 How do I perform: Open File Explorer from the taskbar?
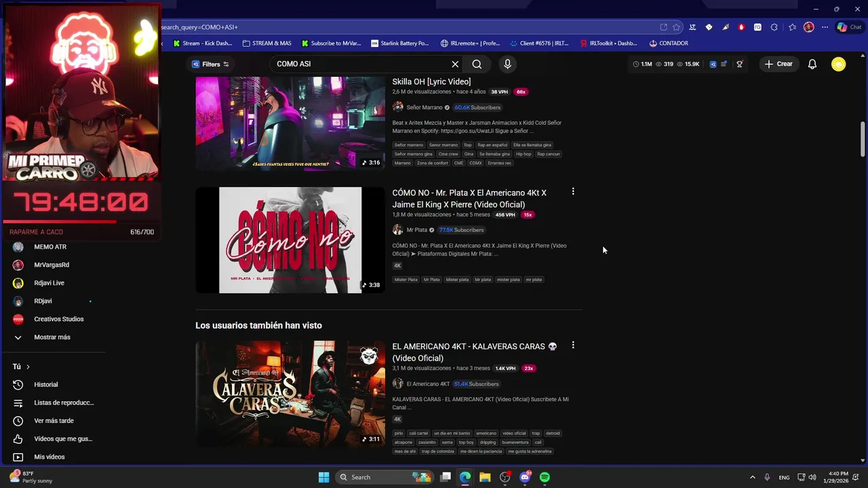pyautogui.click(x=485, y=477)
